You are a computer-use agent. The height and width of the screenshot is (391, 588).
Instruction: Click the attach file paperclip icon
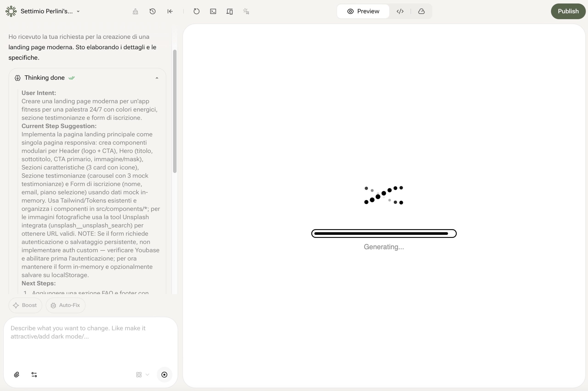pos(17,374)
